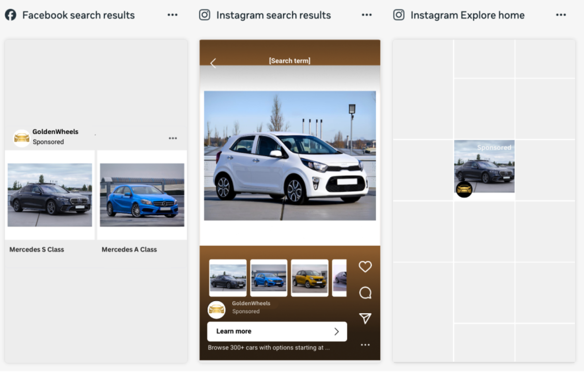Choose the blue car thumbnail in Instagram strip
The height and width of the screenshot is (392, 584).
(269, 278)
